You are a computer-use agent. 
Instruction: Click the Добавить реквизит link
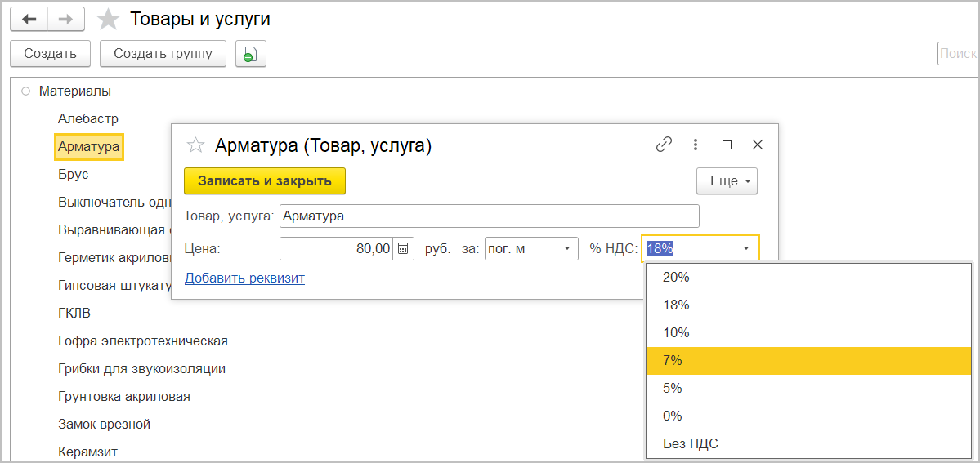pyautogui.click(x=244, y=278)
